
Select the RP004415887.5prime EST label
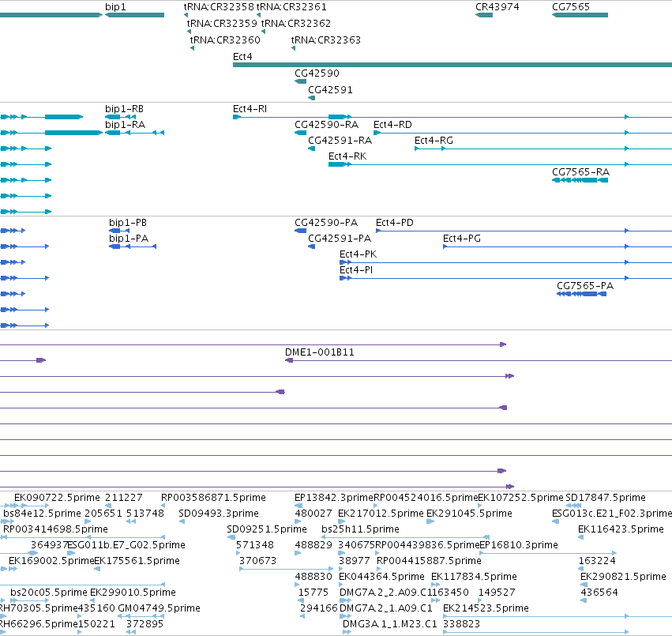tap(429, 561)
